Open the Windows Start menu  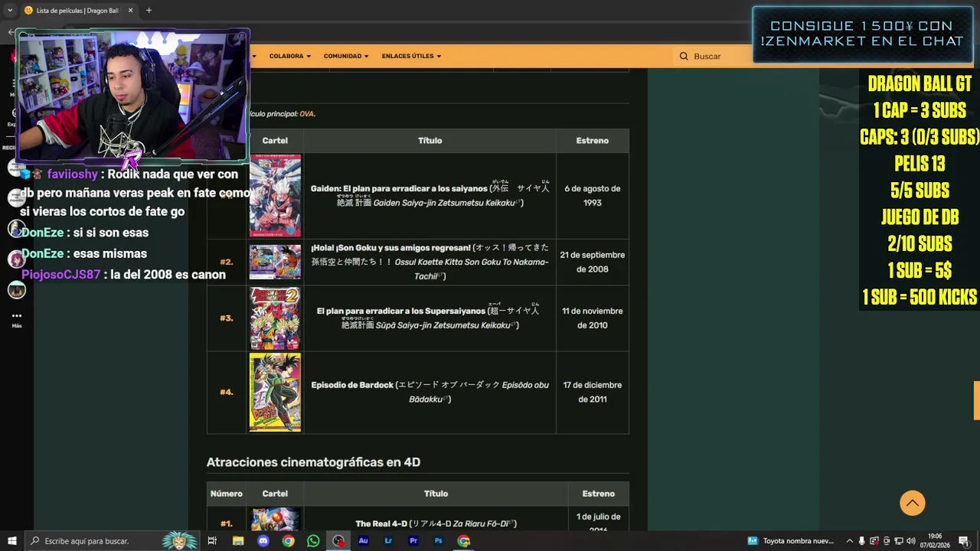point(11,541)
